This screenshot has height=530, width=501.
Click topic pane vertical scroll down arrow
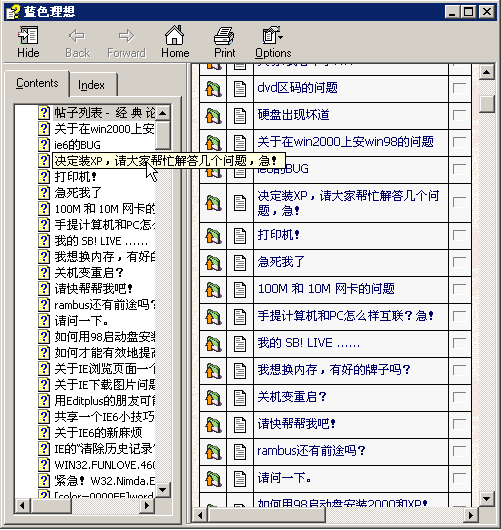pyautogui.click(x=487, y=498)
